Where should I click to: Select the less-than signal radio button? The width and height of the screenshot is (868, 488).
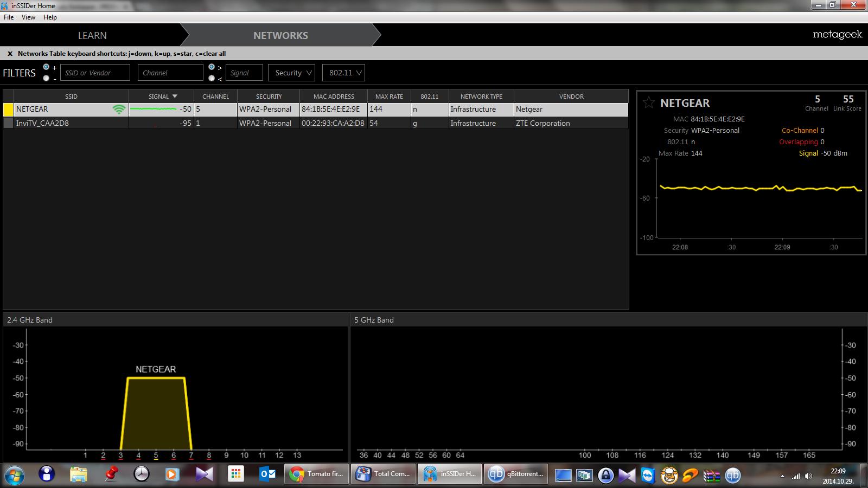(212, 78)
